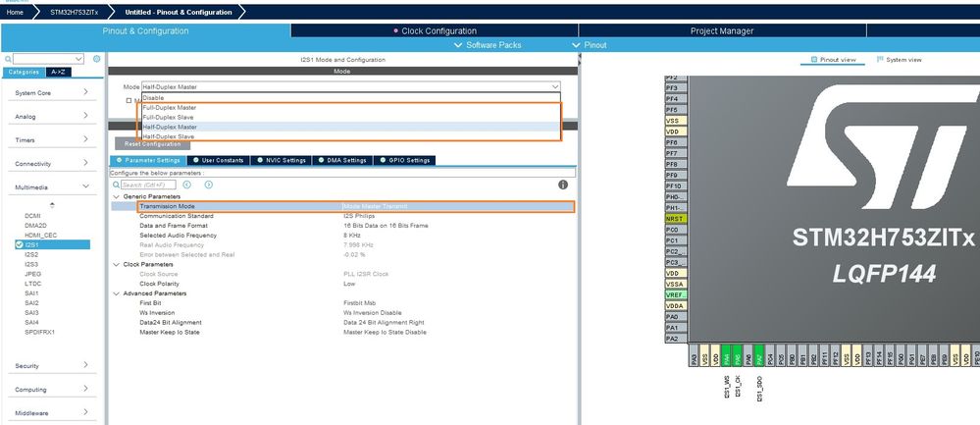980x425 pixels.
Task: Switch to the Clock Configuration tab
Action: pyautogui.click(x=435, y=30)
